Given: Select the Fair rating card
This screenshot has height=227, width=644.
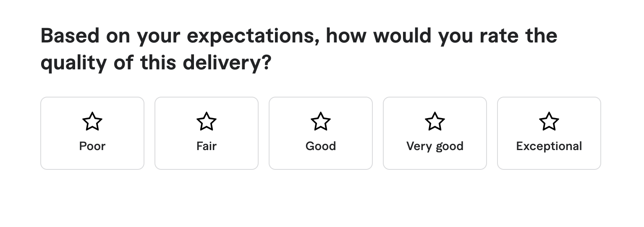Looking at the screenshot, I should pos(207,133).
